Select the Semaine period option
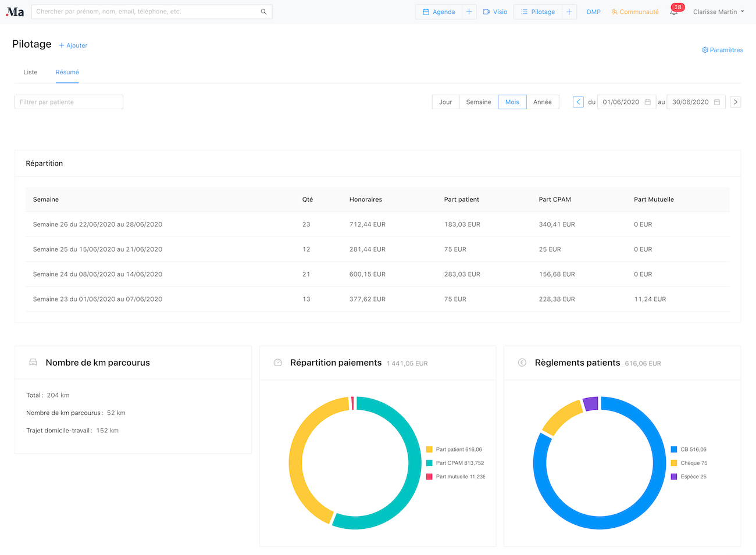 [479, 102]
